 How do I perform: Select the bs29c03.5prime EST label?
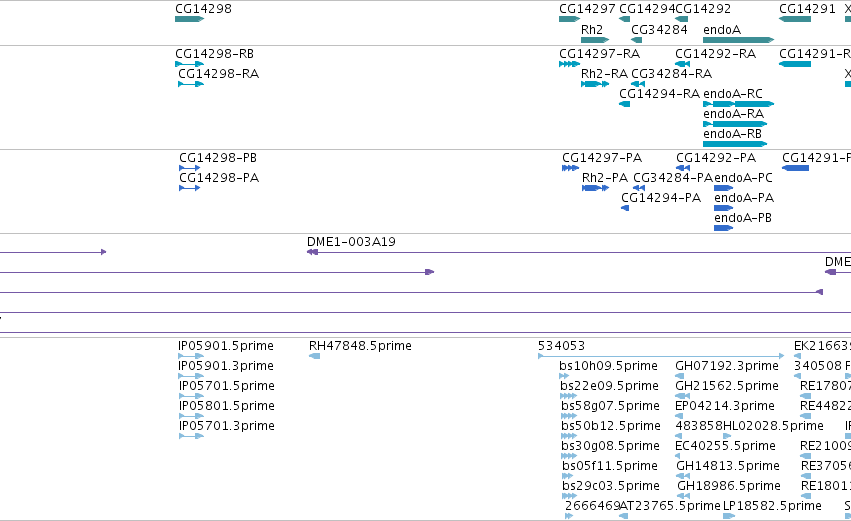[x=611, y=487]
